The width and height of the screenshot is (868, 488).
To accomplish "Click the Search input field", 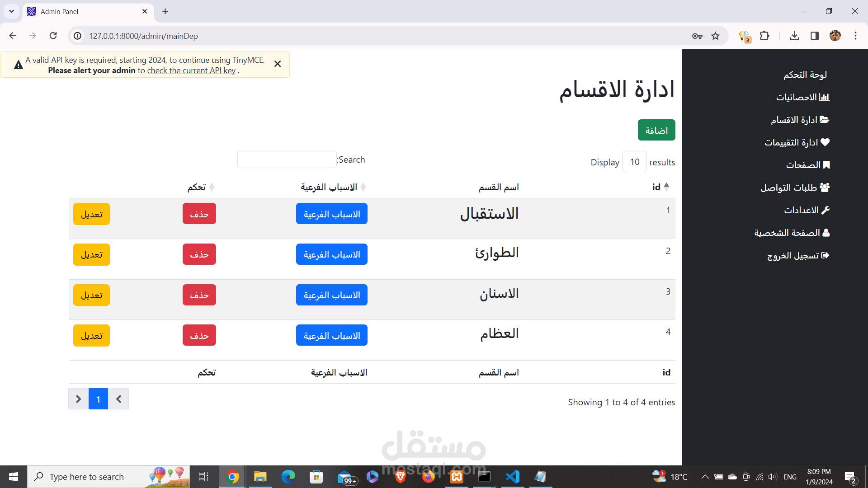I will click(x=287, y=160).
